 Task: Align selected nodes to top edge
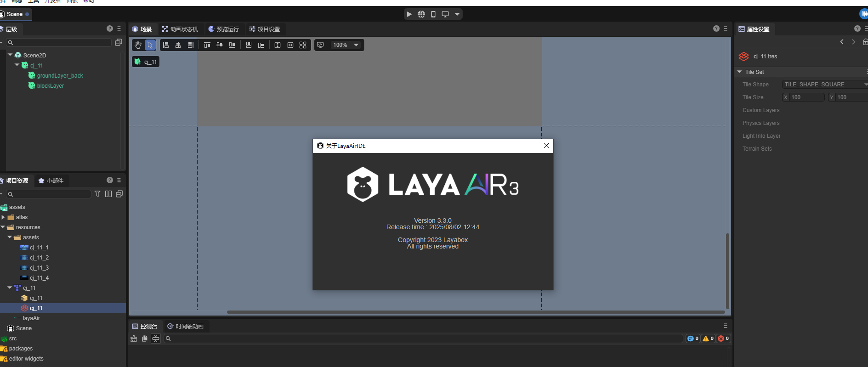pyautogui.click(x=207, y=45)
